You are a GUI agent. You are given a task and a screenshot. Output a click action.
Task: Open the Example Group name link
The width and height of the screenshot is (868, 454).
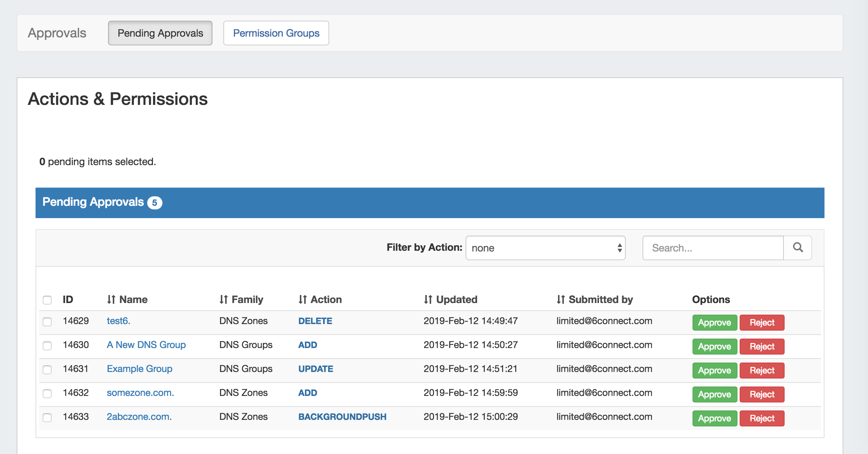[x=140, y=369]
